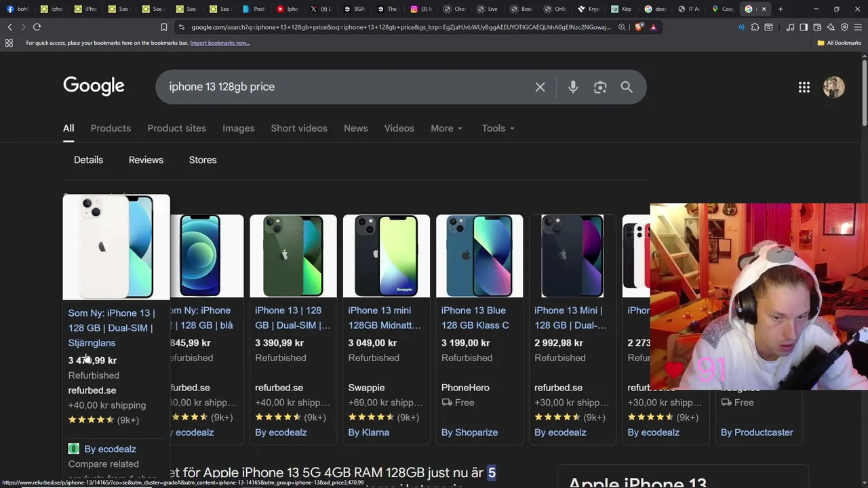Click the Stores chip
The width and height of the screenshot is (868, 488).
[x=203, y=160]
